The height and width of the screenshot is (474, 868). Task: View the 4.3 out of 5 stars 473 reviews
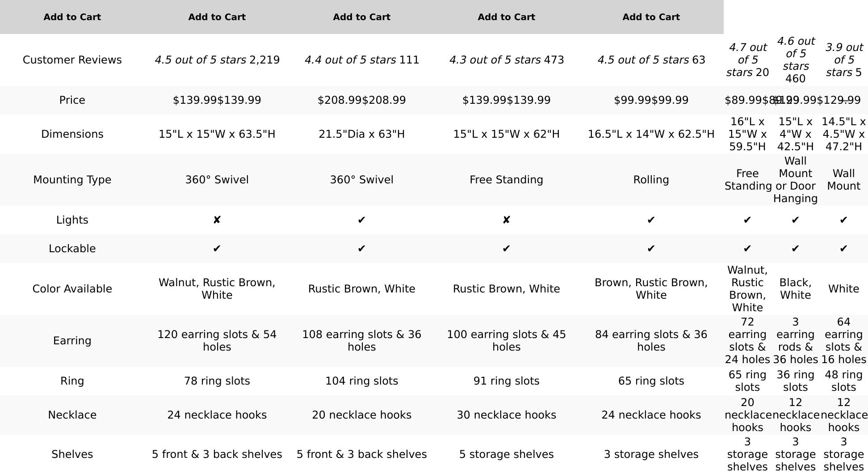tap(506, 60)
